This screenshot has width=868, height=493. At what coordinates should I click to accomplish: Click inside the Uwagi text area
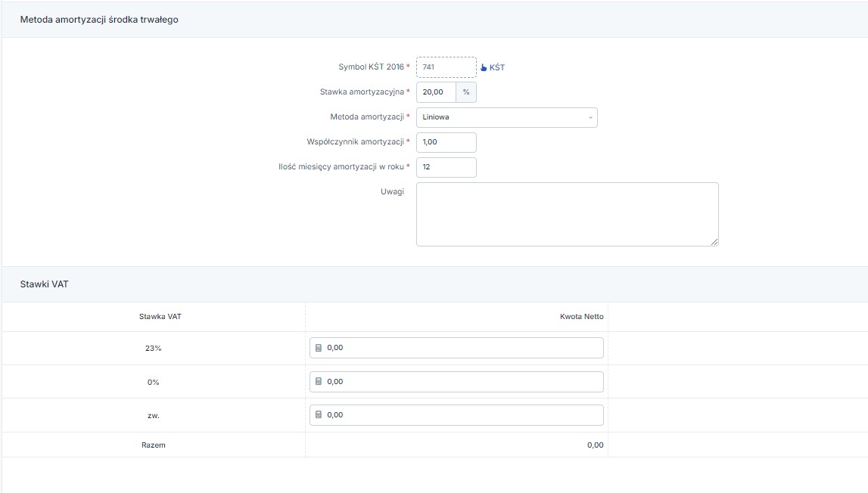[x=566, y=213]
